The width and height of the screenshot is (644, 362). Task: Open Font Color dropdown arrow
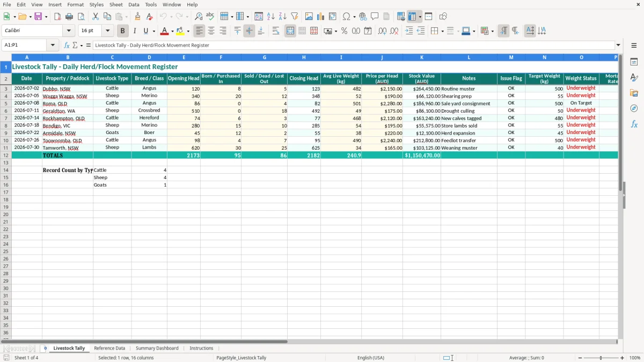pos(172,31)
